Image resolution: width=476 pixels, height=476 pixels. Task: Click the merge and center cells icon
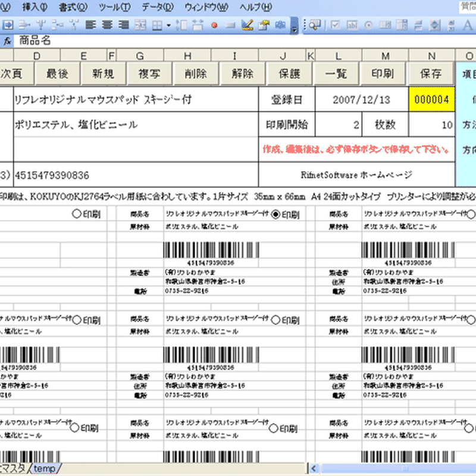pos(140,25)
